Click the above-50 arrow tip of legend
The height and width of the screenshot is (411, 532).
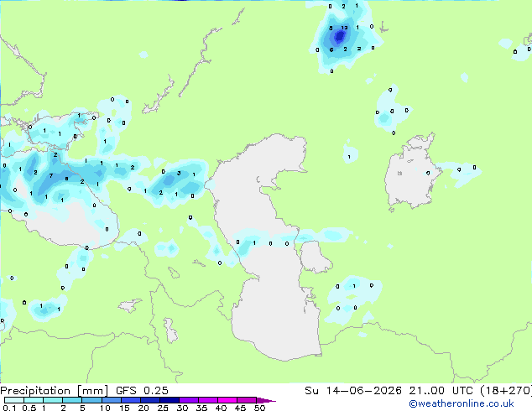(266, 400)
